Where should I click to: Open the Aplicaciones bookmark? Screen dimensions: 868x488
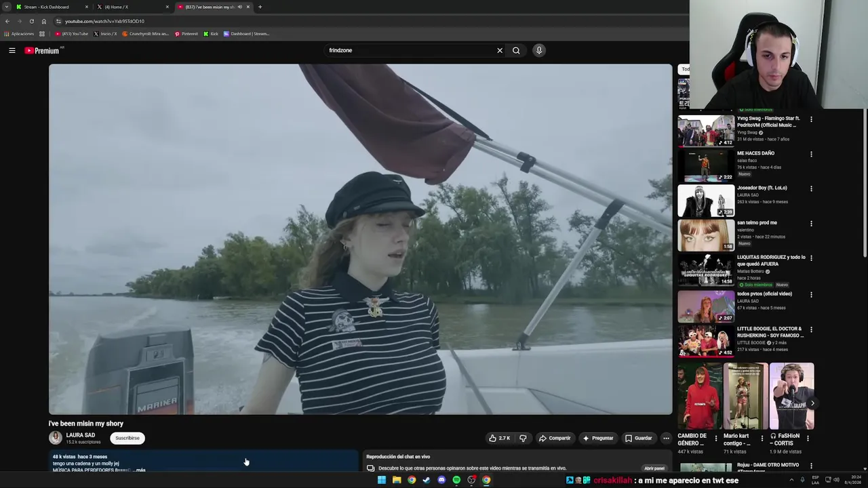tap(19, 34)
